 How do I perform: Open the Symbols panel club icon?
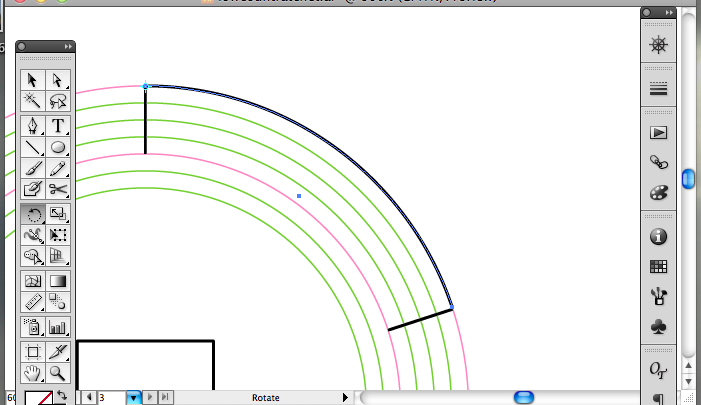click(x=659, y=327)
